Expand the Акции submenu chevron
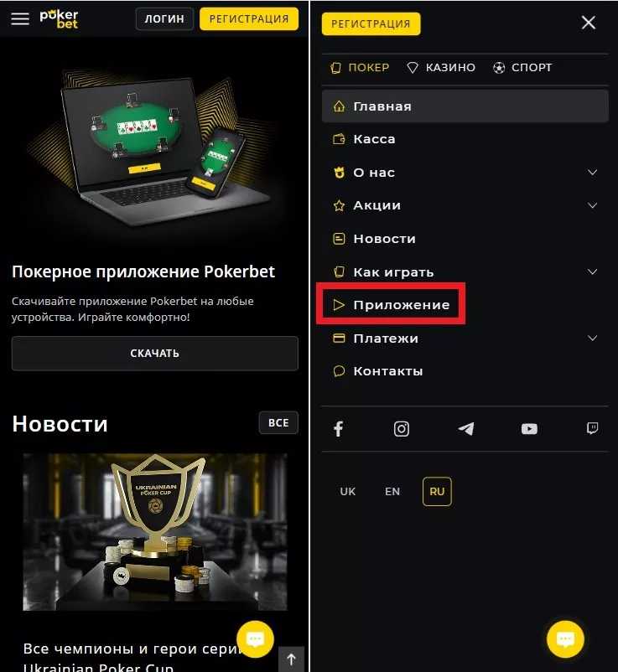This screenshot has height=672, width=618. [592, 205]
